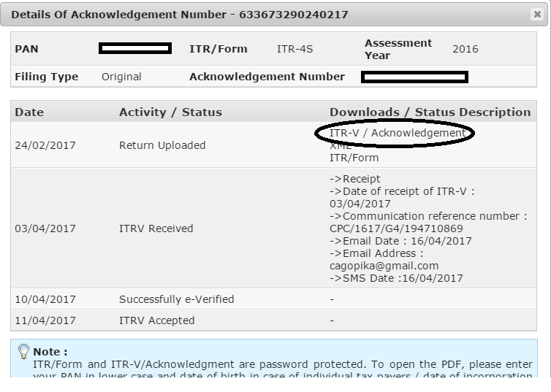Select the ITRV Received status cell
The image size is (551, 392).
[x=156, y=228]
